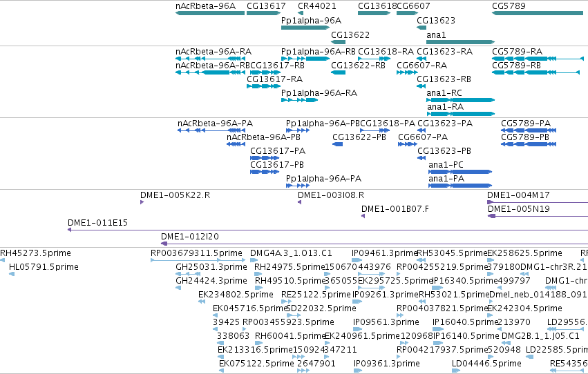Select protein Pp1alpha-96A-PA
Screen dimensions: 588x374
298,186
